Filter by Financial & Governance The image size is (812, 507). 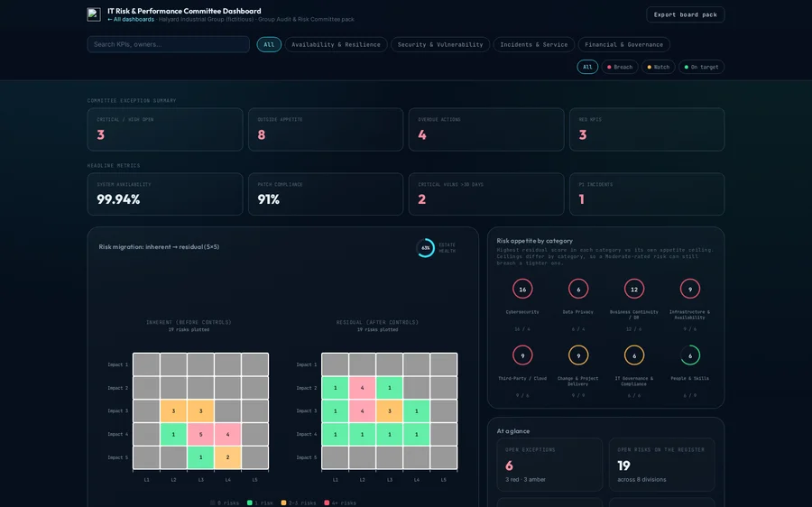click(624, 44)
